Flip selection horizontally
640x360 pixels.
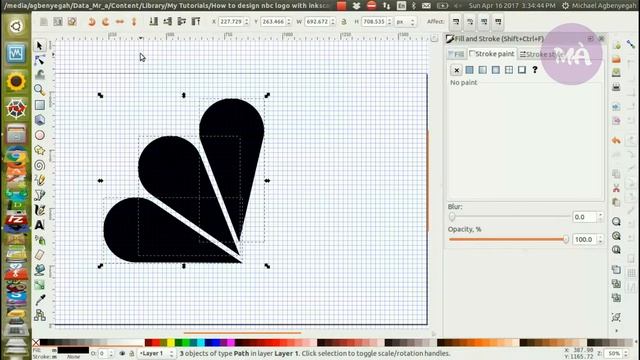coord(120,22)
